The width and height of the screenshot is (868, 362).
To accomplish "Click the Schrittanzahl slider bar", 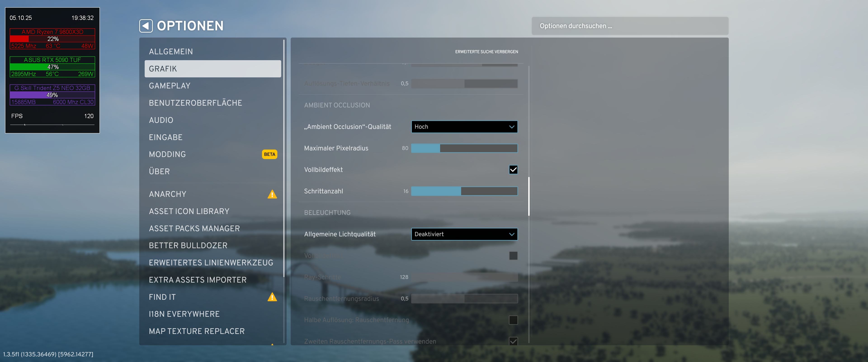I will click(x=464, y=191).
